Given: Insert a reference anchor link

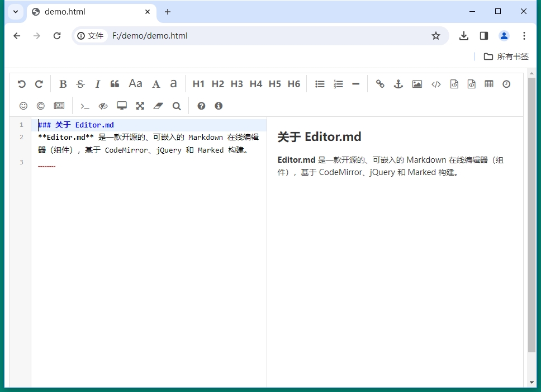Looking at the screenshot, I should point(398,84).
